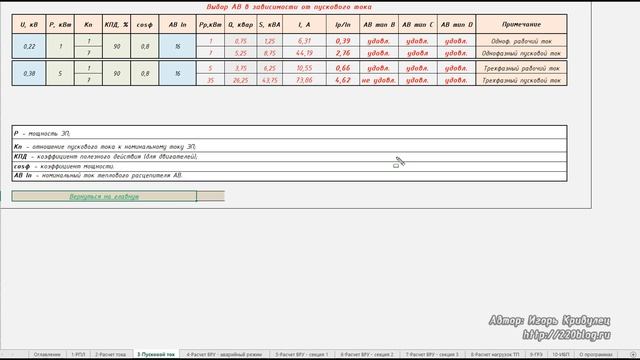Select the current value 10,55
Image resolution: width=640 pixels, height=360 pixels.
click(x=304, y=68)
